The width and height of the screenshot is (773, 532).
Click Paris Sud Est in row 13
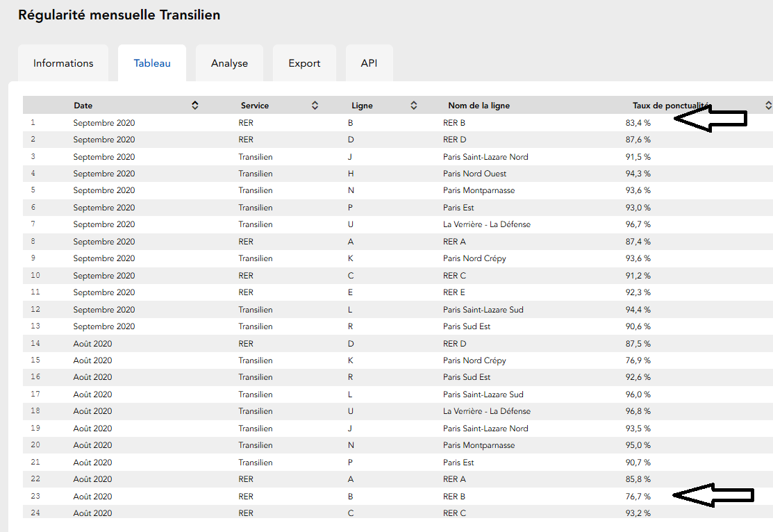[466, 326]
